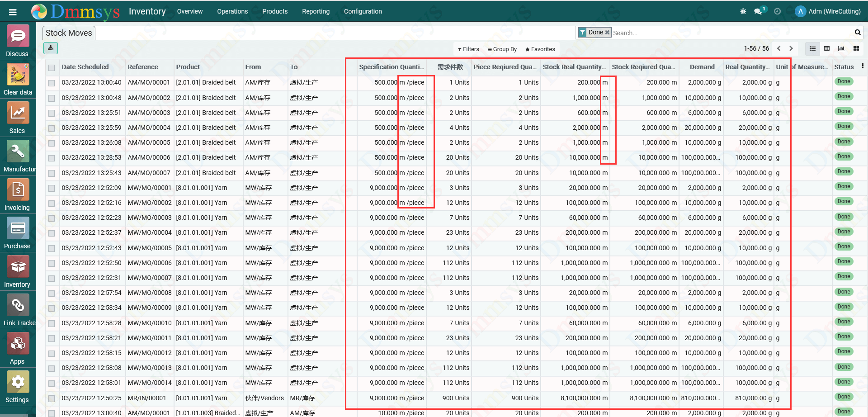
Task: Select the MR/IN/00001 row checkbox
Action: tap(52, 398)
